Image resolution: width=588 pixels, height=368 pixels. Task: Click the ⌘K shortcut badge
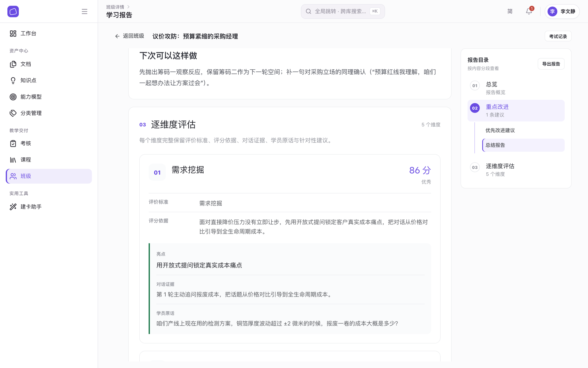pos(375,11)
